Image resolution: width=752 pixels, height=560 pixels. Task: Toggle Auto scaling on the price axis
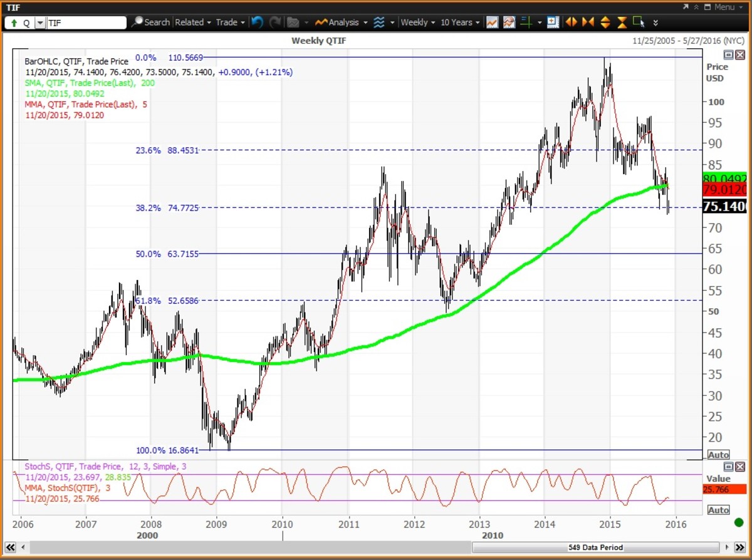pos(718,455)
